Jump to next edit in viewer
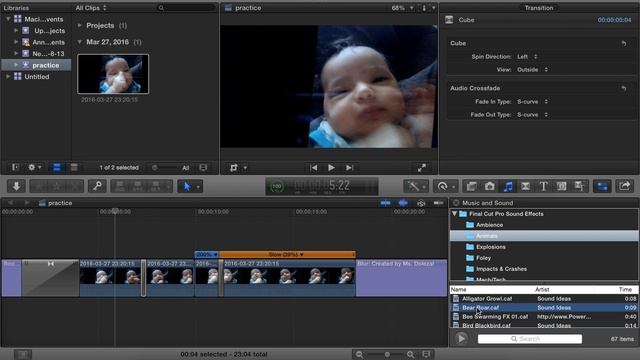Viewport: 640px width, 360px height. pos(349,168)
